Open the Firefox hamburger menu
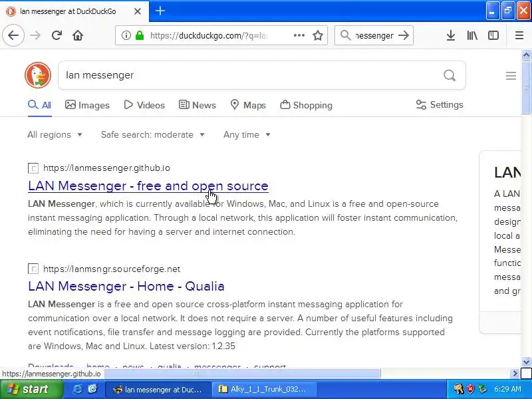Viewport: 532px width, 399px height. [x=519, y=35]
